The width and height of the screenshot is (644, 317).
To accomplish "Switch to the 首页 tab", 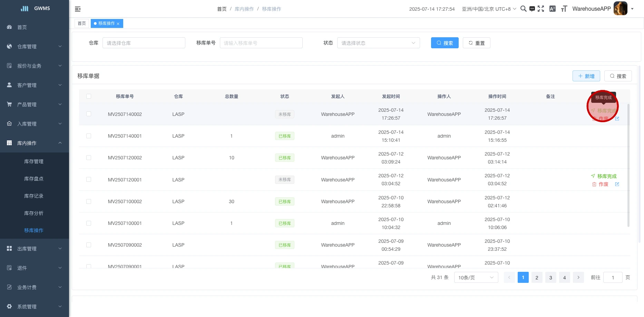I will [82, 23].
